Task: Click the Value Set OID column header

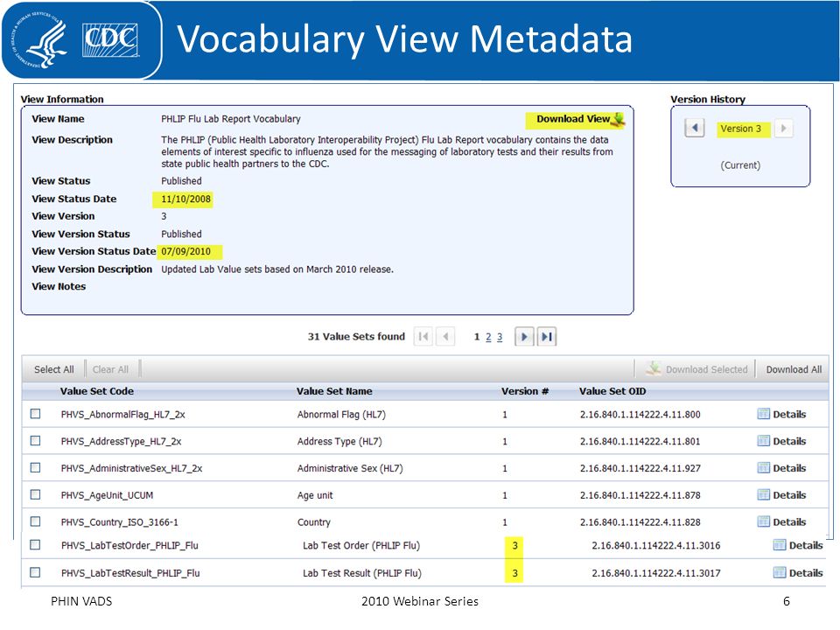Action: pos(612,391)
